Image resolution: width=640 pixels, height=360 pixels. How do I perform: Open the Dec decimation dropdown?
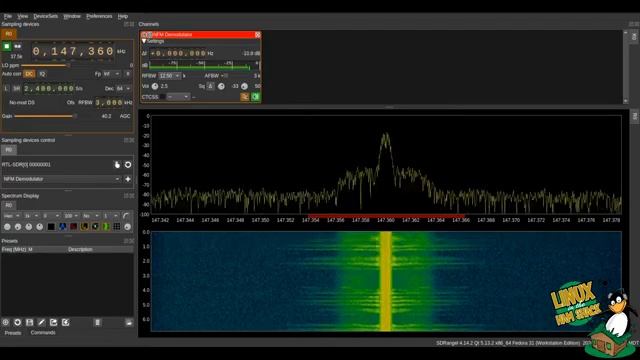pos(123,88)
